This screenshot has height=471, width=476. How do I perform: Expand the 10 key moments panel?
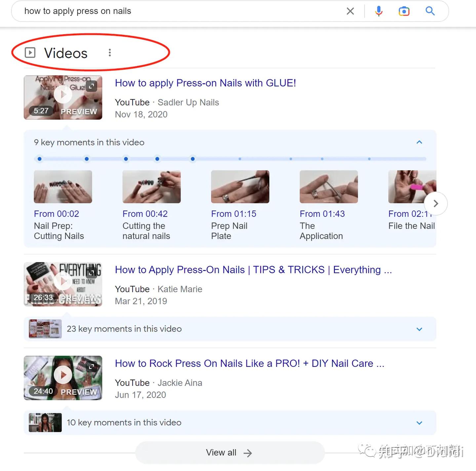point(419,423)
